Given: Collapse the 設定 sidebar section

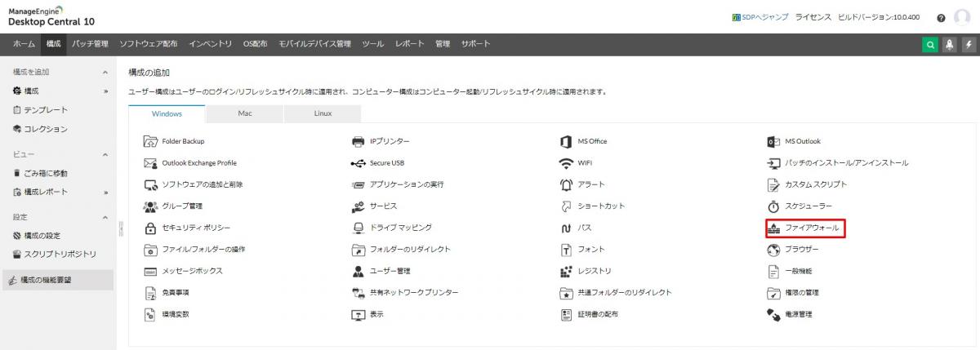Looking at the screenshot, I should point(105,217).
